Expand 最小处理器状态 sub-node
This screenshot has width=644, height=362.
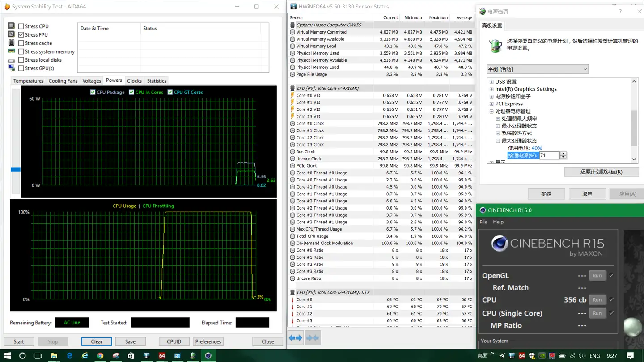point(498,126)
